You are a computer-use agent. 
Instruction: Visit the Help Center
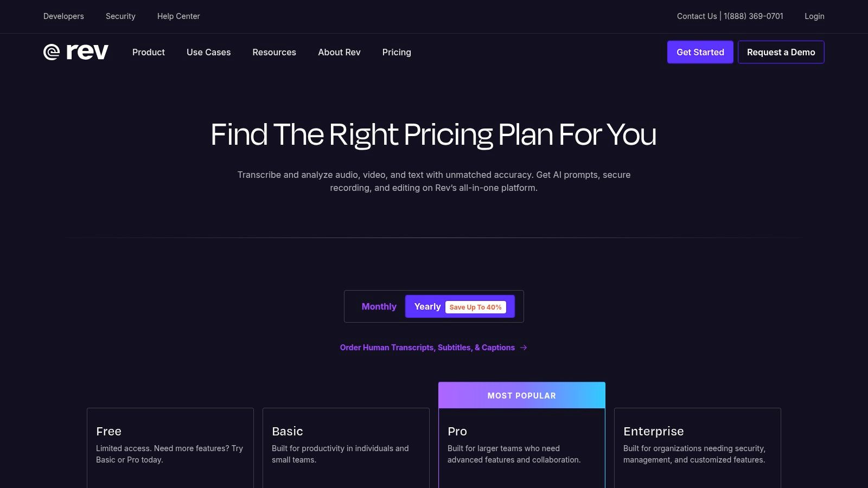(178, 16)
